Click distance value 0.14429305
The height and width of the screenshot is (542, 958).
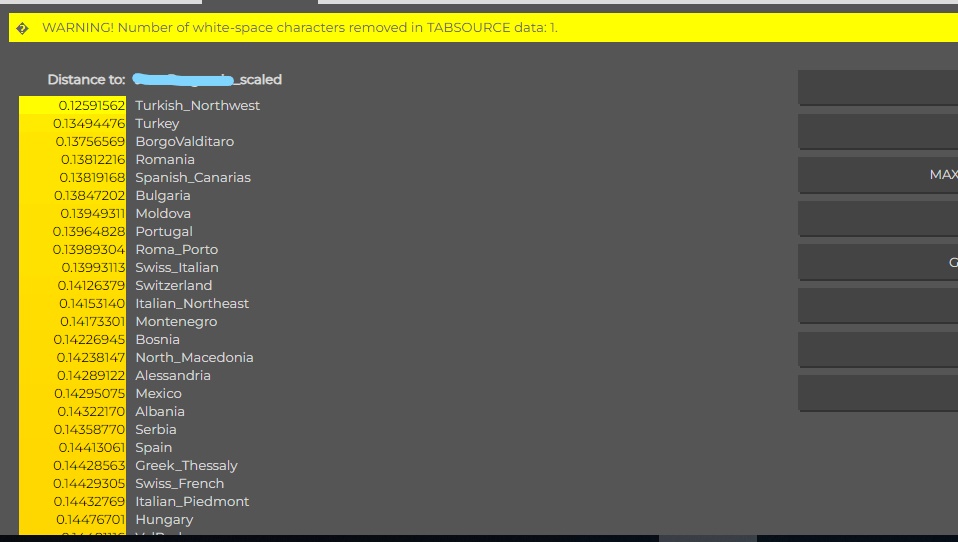point(89,484)
